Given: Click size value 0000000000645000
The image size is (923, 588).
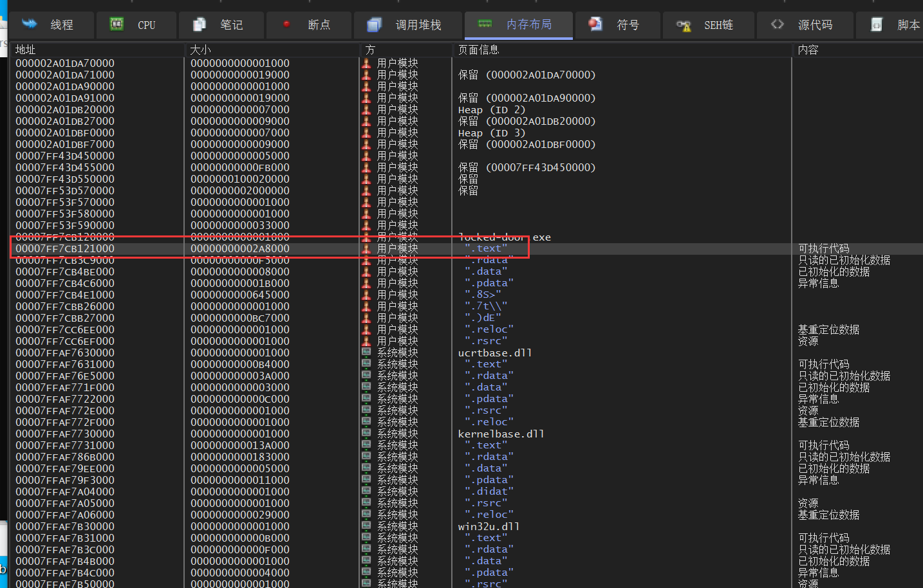Looking at the screenshot, I should (x=240, y=295).
